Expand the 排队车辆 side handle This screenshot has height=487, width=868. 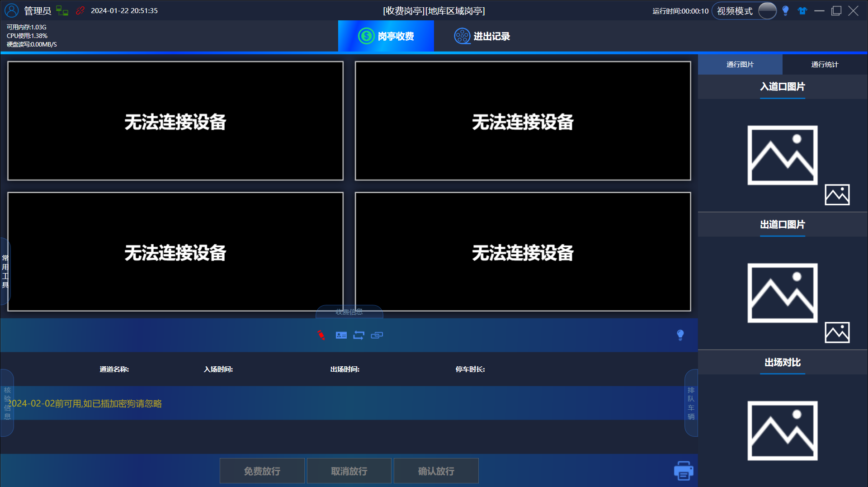[x=691, y=403]
